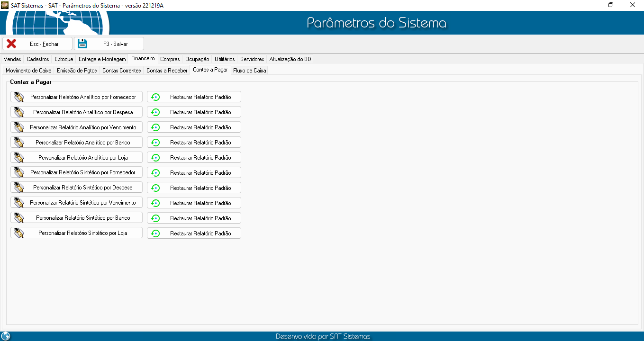Open the Servidores tab
Viewport: 644px width, 341px height.
click(252, 59)
